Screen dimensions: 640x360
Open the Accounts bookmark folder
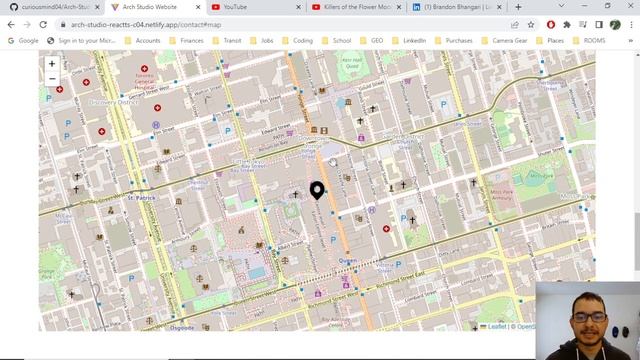pyautogui.click(x=142, y=41)
